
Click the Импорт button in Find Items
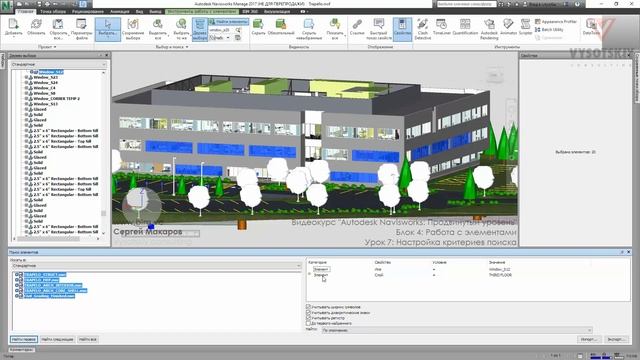click(588, 339)
